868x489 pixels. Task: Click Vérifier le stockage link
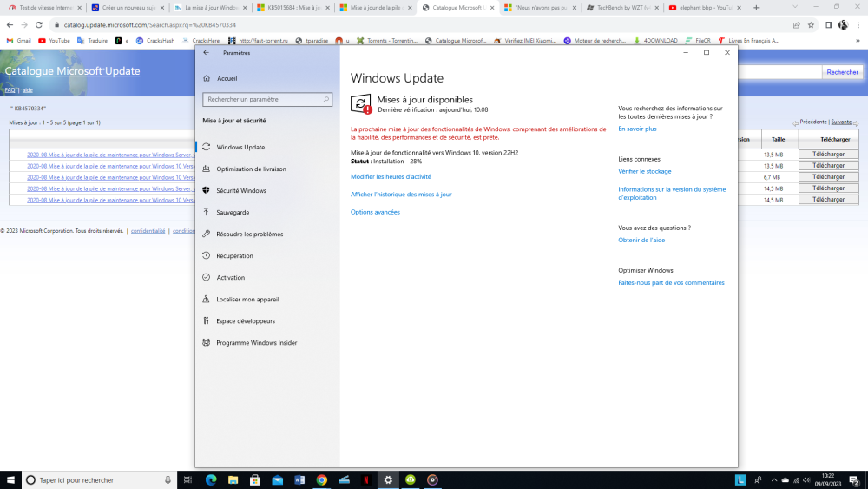[644, 172]
